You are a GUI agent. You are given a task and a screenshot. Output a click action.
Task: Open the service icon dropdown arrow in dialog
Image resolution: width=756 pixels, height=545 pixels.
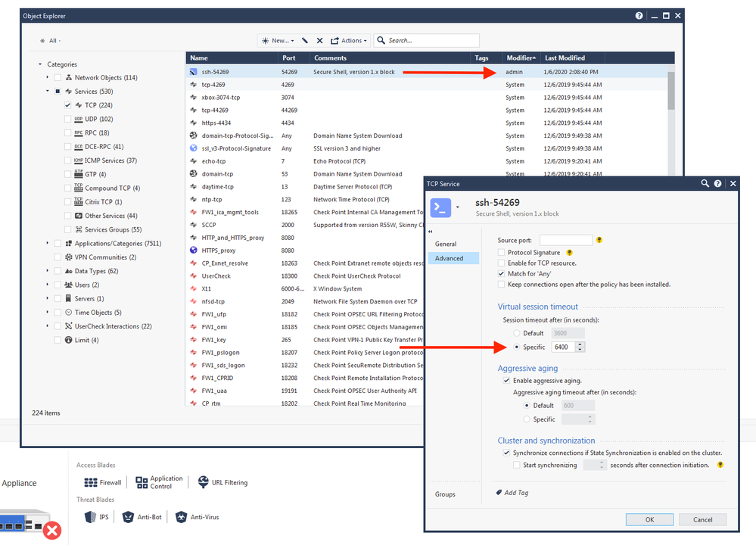point(458,208)
